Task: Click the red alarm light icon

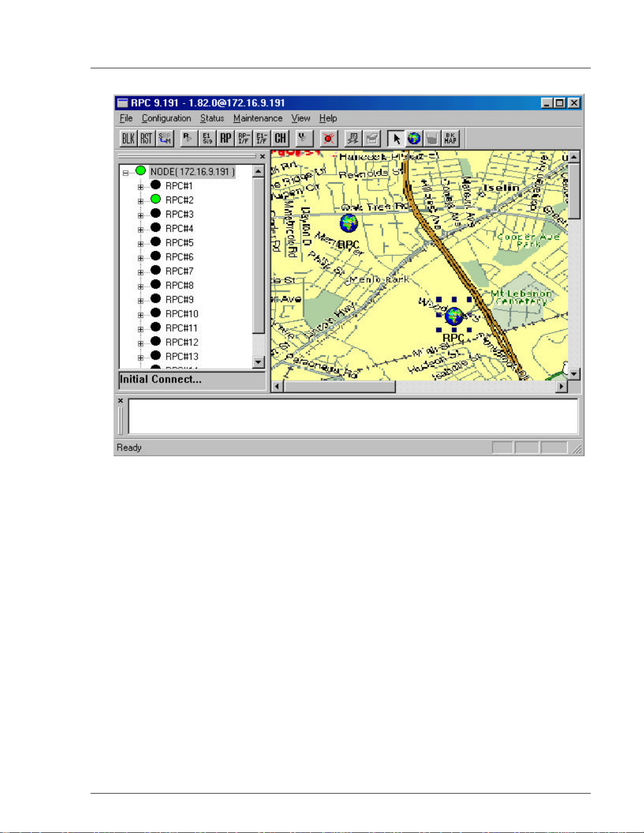Action: click(x=329, y=138)
